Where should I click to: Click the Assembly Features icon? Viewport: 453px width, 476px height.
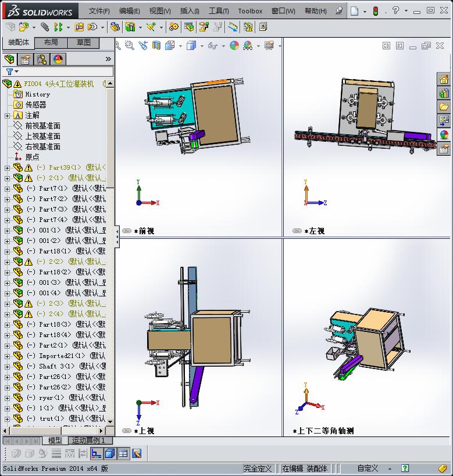(x=130, y=27)
